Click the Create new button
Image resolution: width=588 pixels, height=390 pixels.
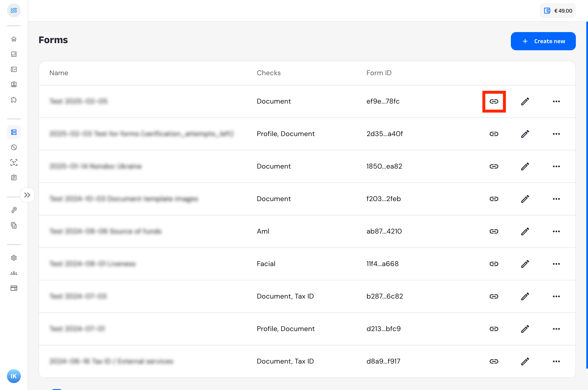point(543,41)
